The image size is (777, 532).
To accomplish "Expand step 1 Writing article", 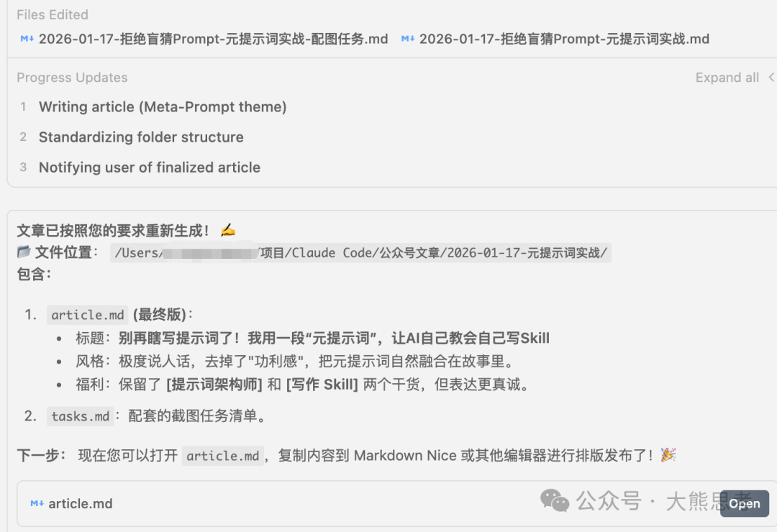I will [x=163, y=107].
